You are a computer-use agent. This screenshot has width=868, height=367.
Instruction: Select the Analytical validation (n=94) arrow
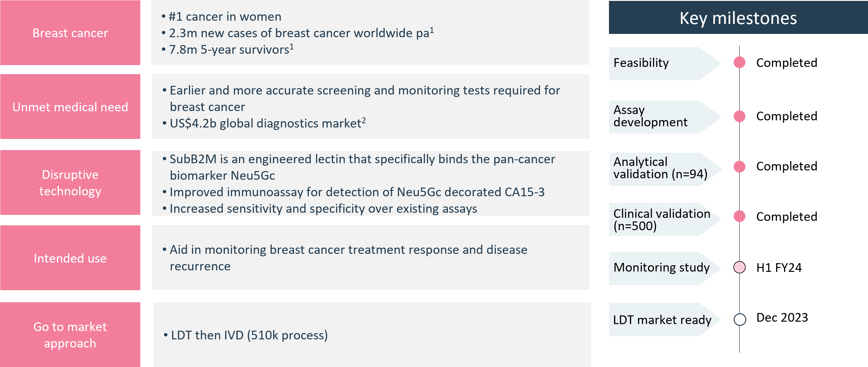click(x=666, y=169)
